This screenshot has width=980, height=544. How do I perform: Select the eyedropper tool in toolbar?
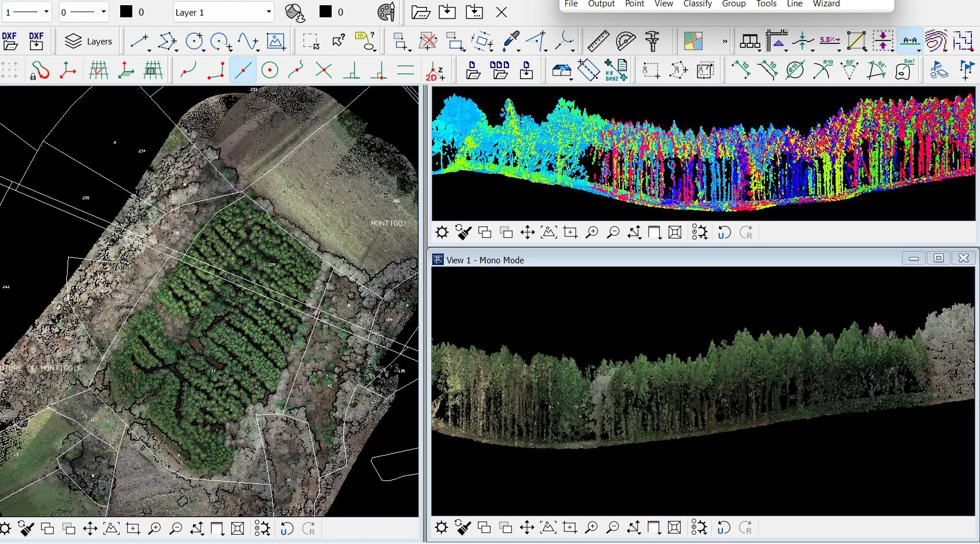511,41
